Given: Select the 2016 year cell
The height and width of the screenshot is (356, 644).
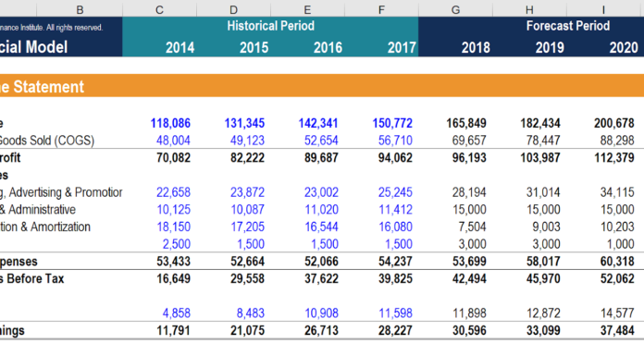Looking at the screenshot, I should pyautogui.click(x=328, y=48).
